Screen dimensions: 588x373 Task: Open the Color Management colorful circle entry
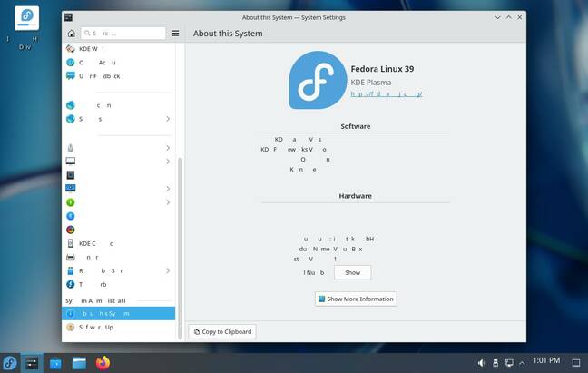118,230
